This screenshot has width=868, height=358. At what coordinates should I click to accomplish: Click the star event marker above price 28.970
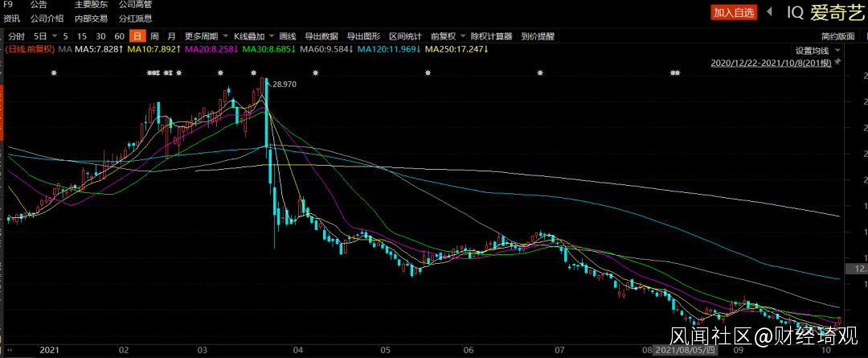point(254,73)
